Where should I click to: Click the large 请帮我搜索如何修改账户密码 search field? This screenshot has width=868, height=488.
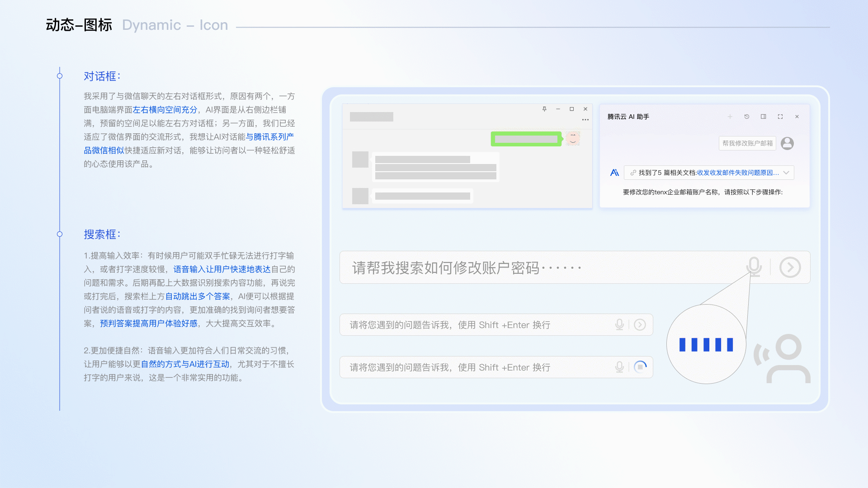575,267
